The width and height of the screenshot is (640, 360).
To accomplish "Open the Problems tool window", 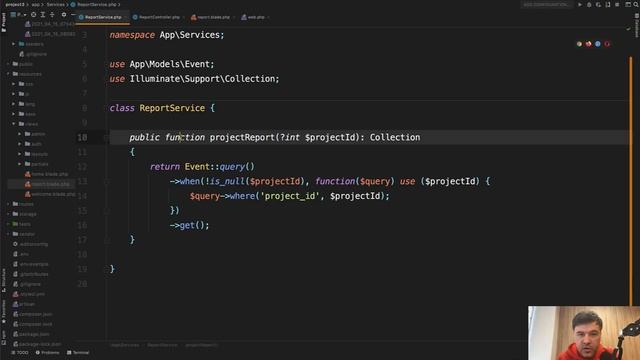I will tap(47, 353).
